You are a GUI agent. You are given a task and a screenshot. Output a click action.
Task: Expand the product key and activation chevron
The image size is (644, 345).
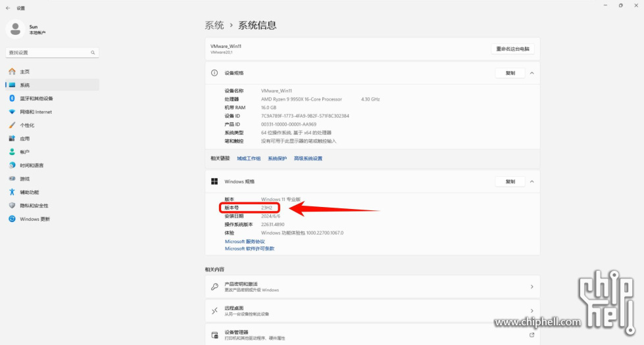coord(532,287)
